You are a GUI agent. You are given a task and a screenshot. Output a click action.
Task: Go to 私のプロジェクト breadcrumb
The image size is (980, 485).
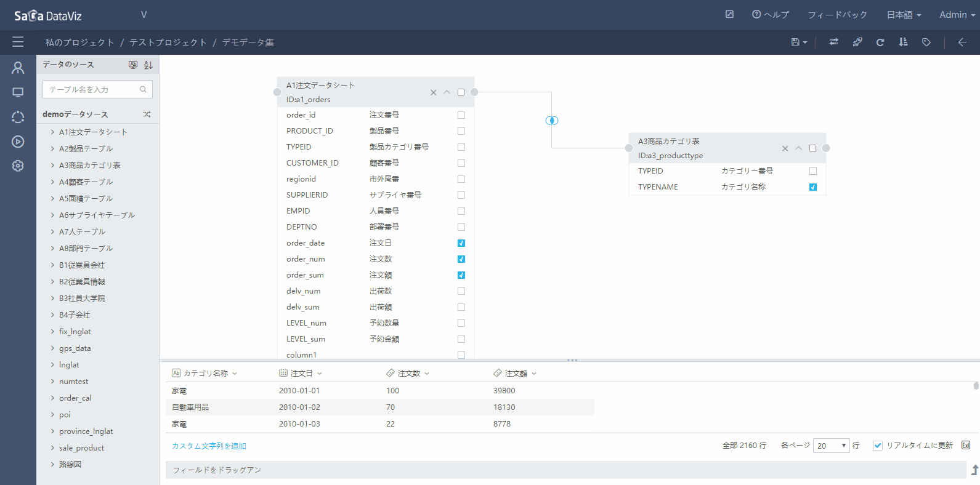tap(79, 42)
